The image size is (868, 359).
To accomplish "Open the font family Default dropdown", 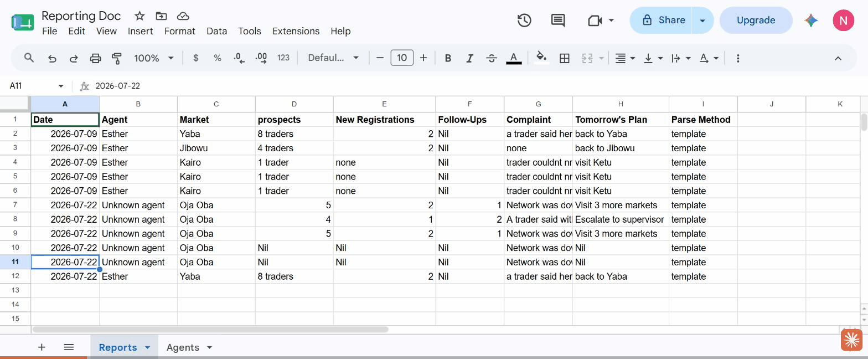I will tap(333, 58).
